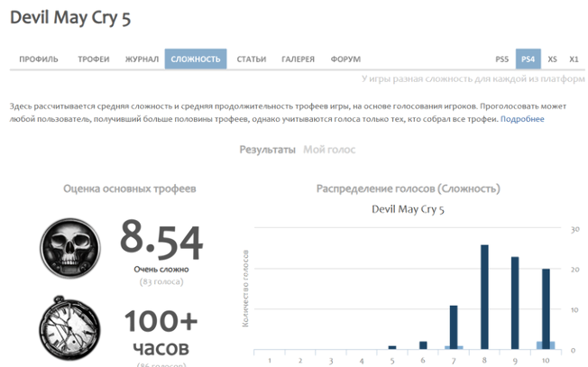Click the Распределение голосов (Сложность) heading
The height and width of the screenshot is (367, 588).
click(x=408, y=188)
